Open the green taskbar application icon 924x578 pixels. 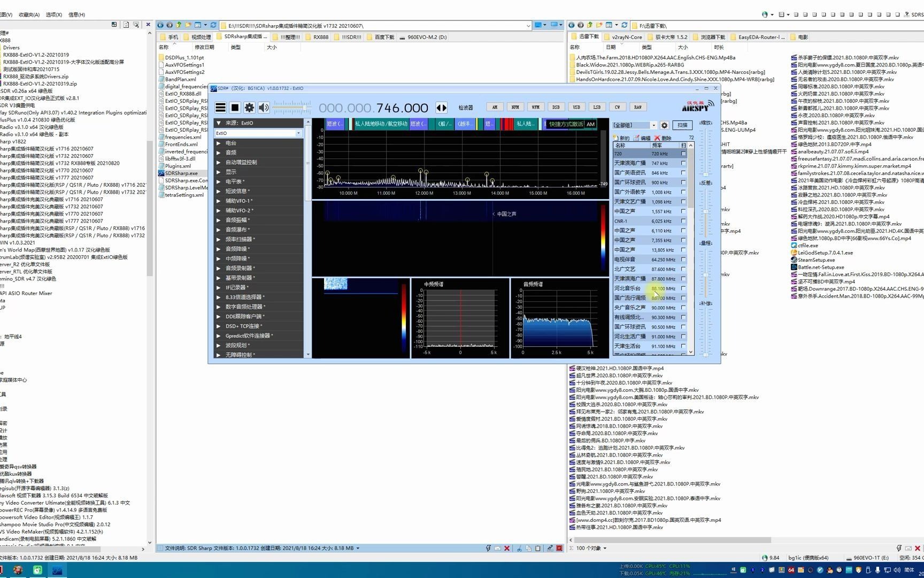coord(37,571)
